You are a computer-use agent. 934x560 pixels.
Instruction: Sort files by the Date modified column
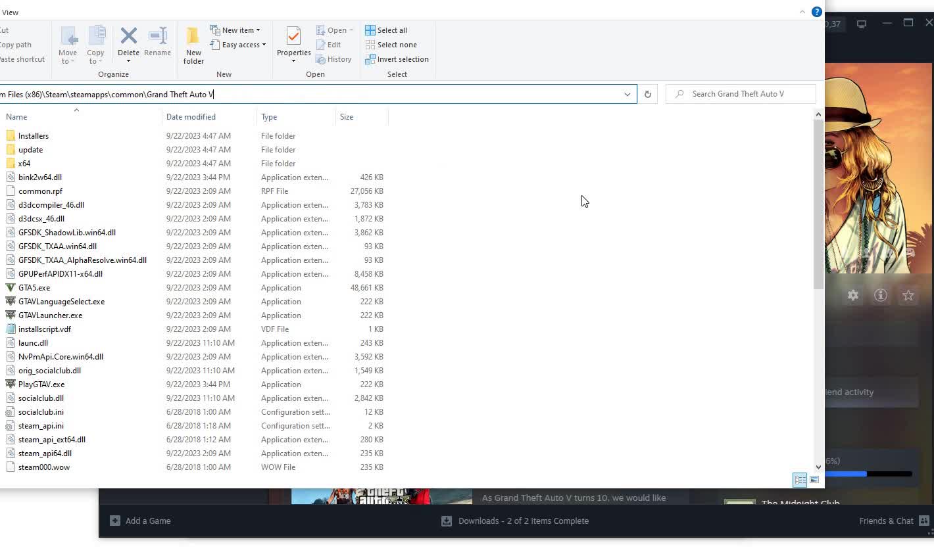tap(191, 117)
